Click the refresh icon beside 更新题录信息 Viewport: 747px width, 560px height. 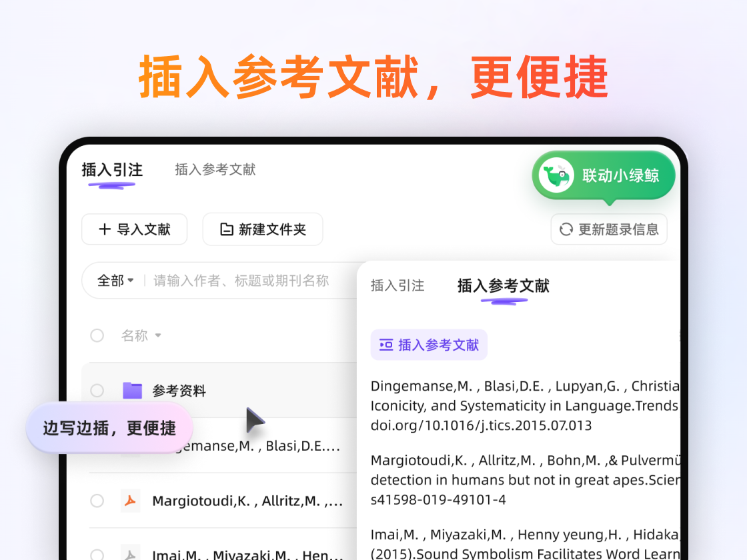566,229
